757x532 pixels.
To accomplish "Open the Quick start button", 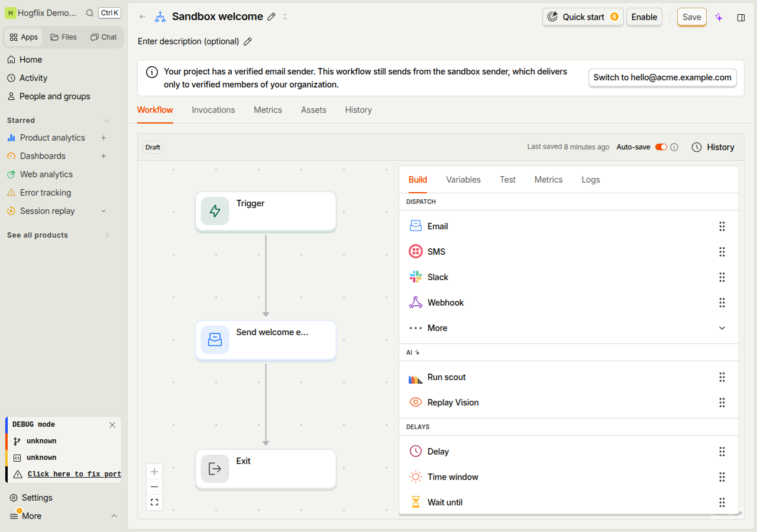I will coord(583,17).
